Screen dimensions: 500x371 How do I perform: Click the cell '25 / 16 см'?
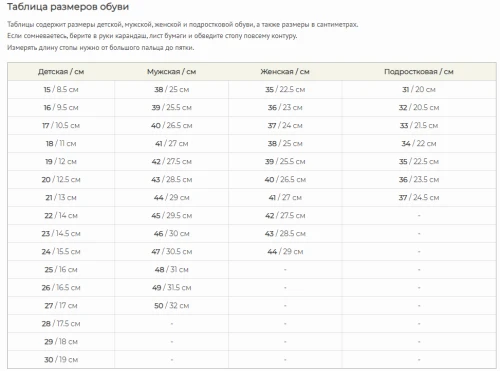pos(61,270)
